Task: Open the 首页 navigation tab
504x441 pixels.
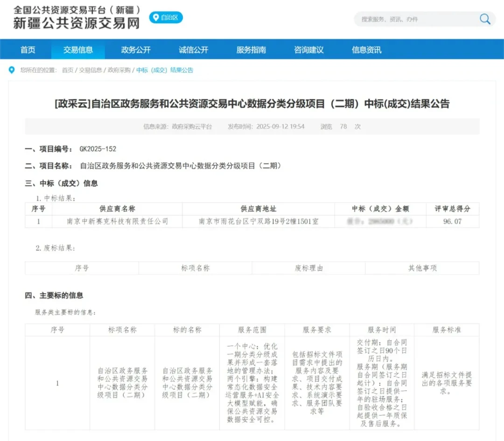Action: pyautogui.click(x=28, y=50)
